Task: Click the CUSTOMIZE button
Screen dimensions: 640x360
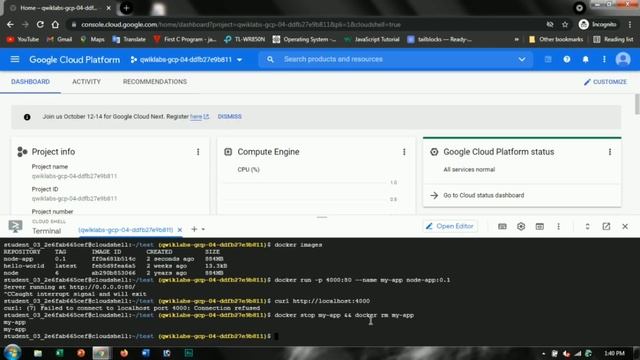Action: [x=605, y=82]
